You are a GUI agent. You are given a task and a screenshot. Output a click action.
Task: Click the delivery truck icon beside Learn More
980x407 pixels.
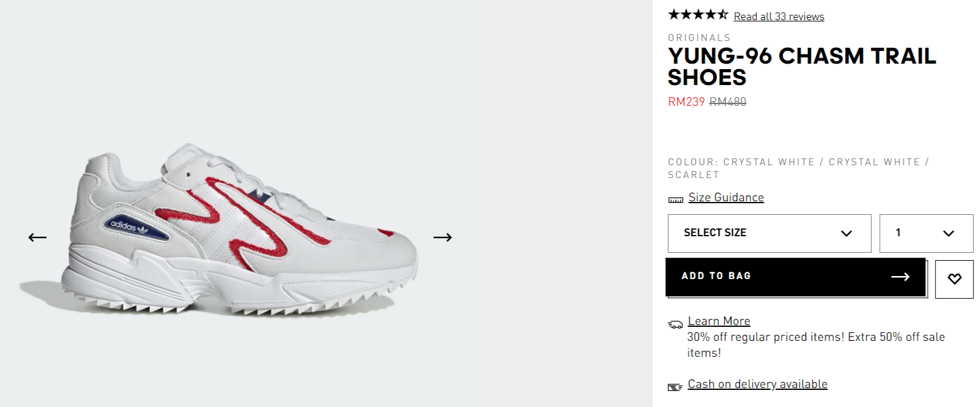pos(675,324)
